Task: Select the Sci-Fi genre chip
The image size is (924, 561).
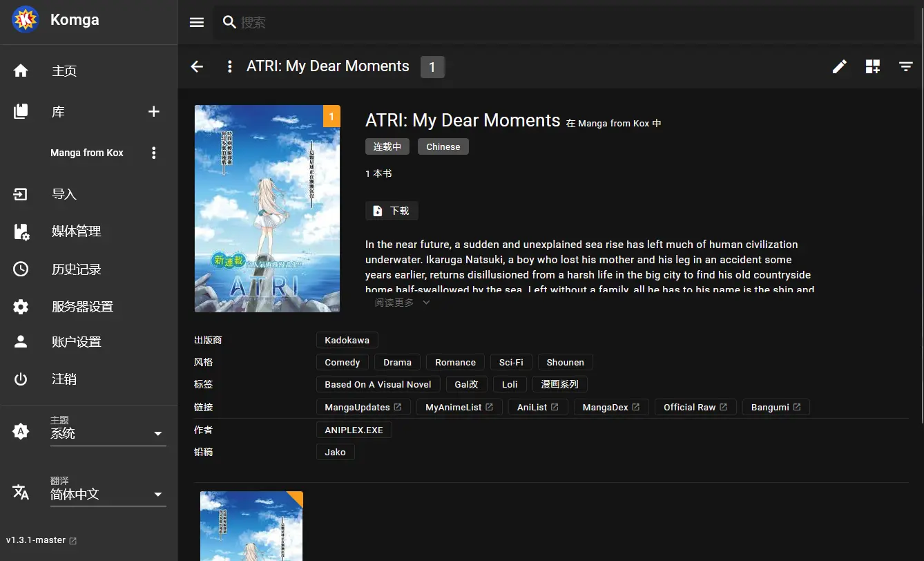Action: (x=511, y=362)
